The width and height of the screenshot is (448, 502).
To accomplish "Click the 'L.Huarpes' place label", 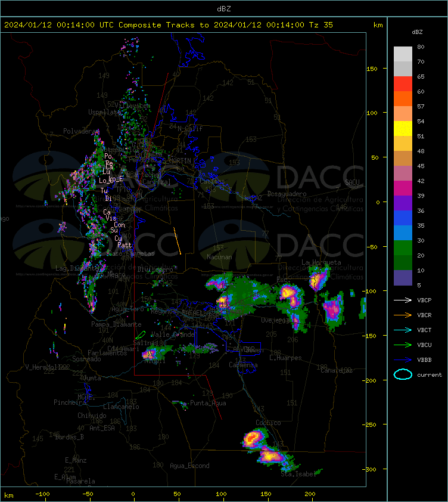I will [285, 358].
